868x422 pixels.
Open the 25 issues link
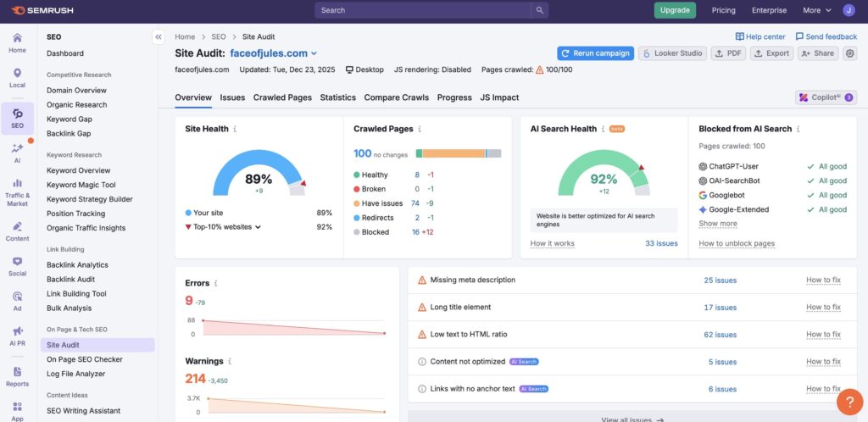tap(720, 280)
